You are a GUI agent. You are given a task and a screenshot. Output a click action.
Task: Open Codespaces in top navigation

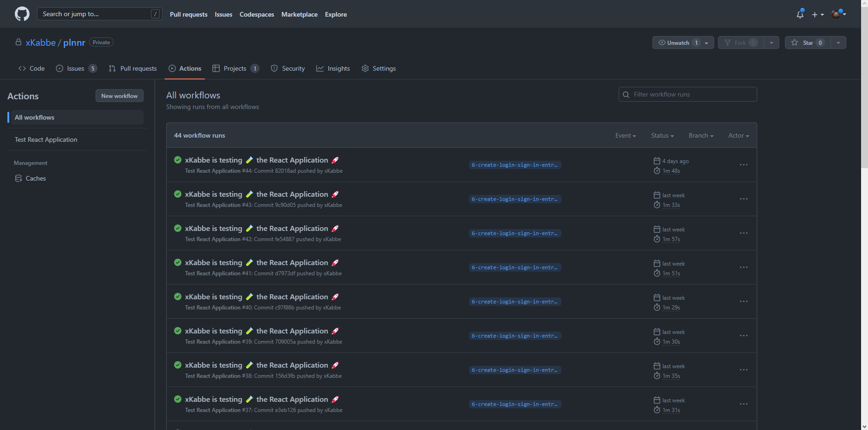[257, 14]
